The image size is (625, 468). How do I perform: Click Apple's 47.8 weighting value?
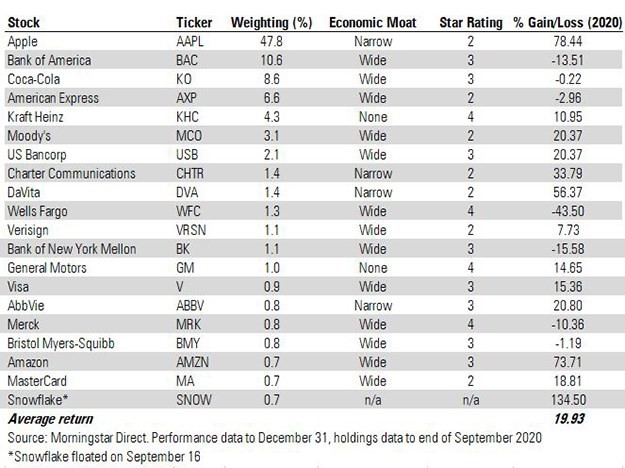pyautogui.click(x=272, y=42)
